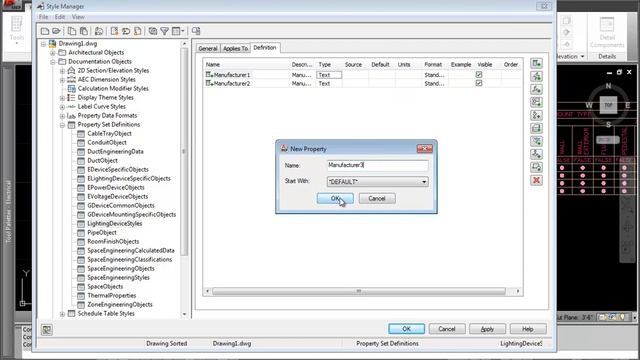Click the Paste icon in Style Manager toolbar
Screen dimensions: 640x360
tap(84, 31)
